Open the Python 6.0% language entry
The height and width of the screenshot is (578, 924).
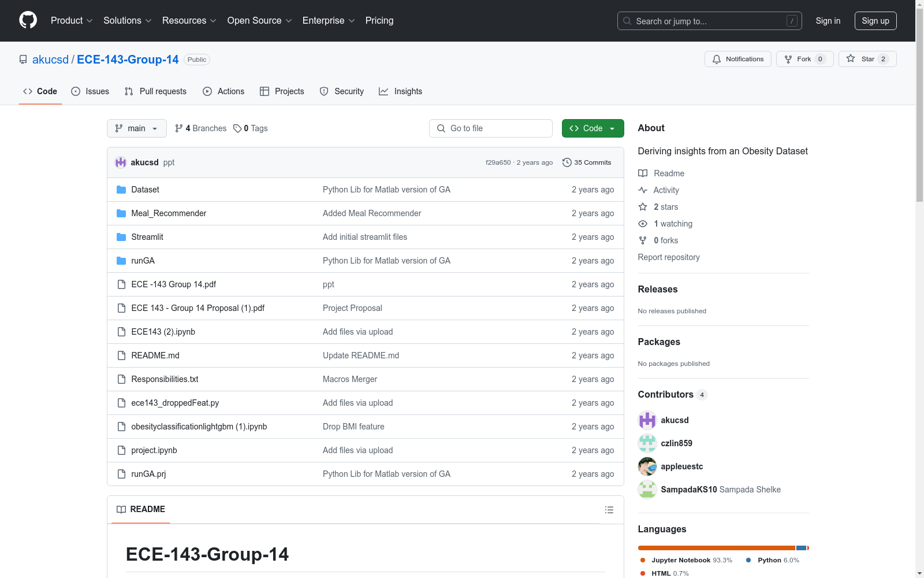(773, 560)
